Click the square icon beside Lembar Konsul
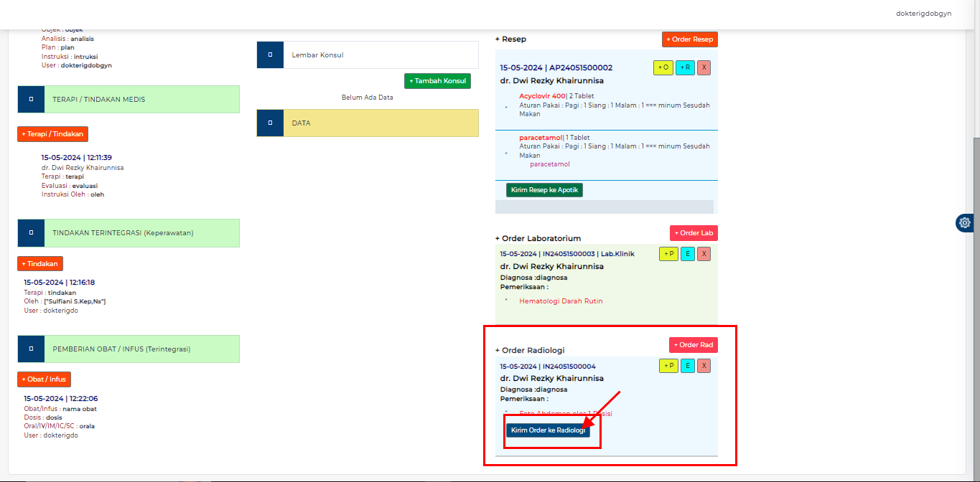 coord(270,55)
